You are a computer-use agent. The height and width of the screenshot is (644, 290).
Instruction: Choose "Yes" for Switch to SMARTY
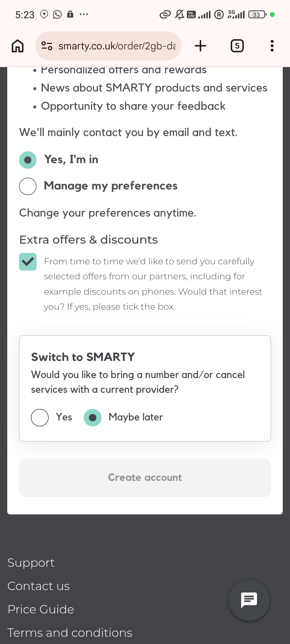coord(40,418)
